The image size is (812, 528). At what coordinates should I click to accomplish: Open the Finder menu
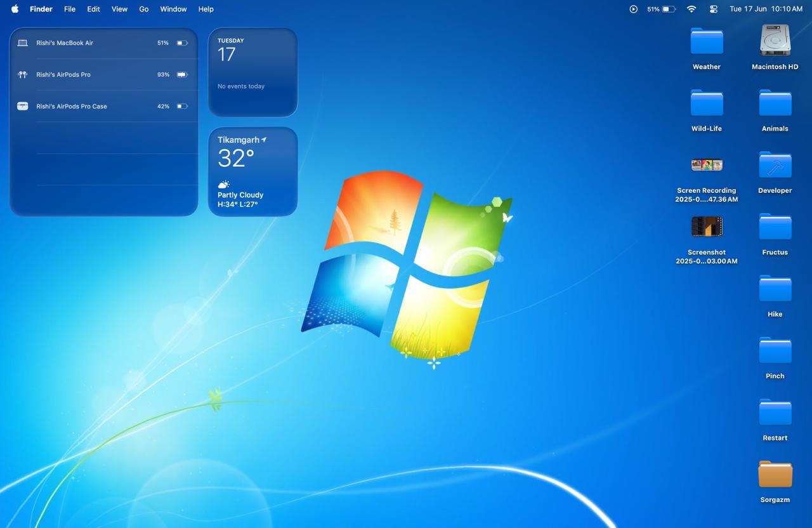[41, 9]
